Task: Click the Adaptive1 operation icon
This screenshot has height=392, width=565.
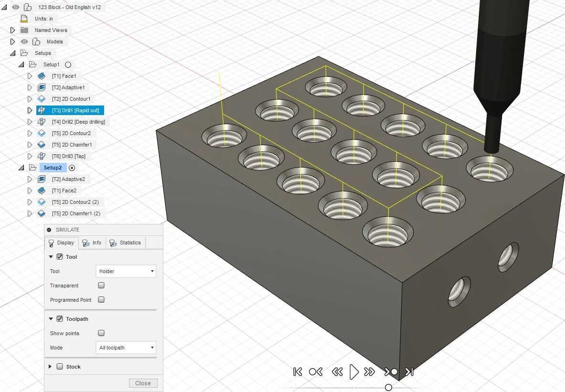Action: [x=42, y=87]
